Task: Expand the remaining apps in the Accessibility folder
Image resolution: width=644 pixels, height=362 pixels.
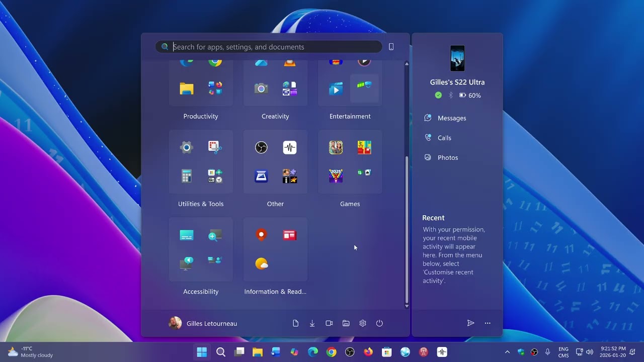Action: [215, 260]
